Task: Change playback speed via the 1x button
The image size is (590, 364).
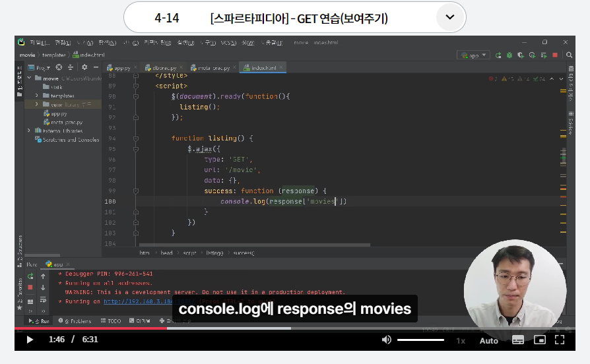Action: click(x=461, y=341)
